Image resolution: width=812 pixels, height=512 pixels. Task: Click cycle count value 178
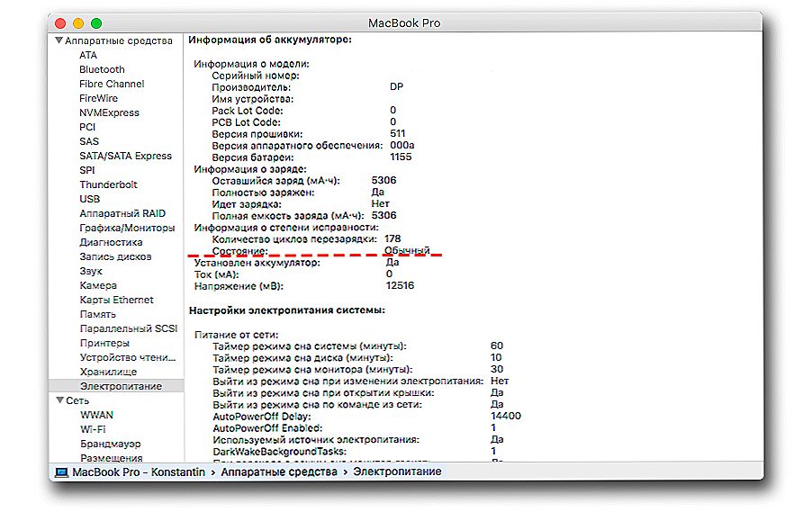(x=392, y=238)
